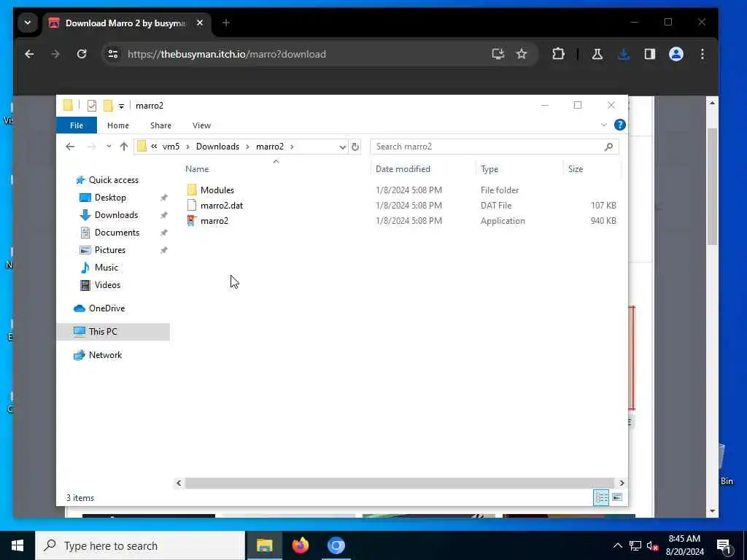This screenshot has width=747, height=560.
Task: Select OneDrive in navigation pane
Action: point(107,308)
